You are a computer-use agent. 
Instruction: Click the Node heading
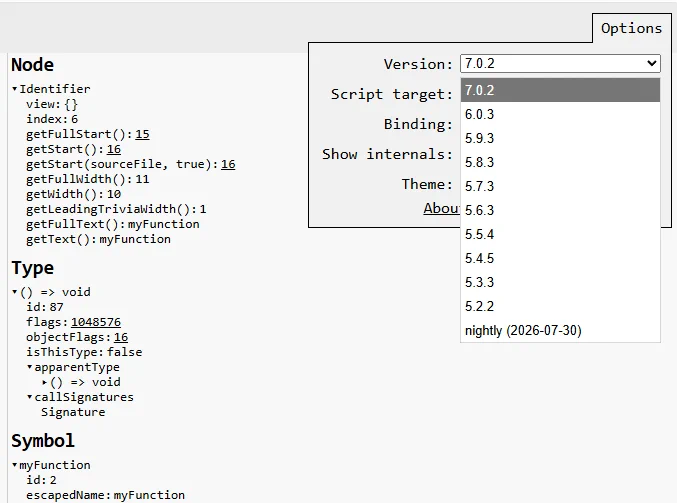(x=32, y=65)
